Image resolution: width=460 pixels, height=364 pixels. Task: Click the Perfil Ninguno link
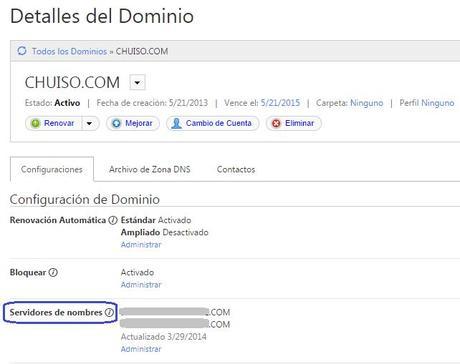[438, 103]
